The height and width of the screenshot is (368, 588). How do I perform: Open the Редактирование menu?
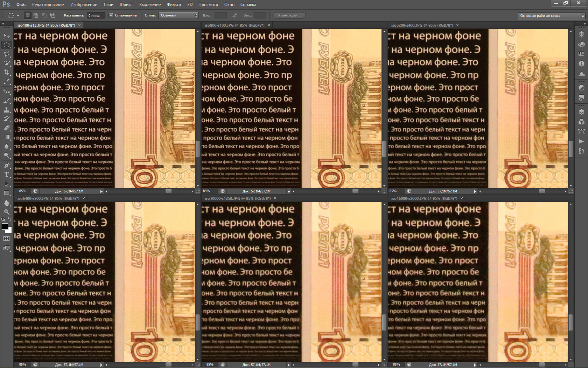[x=48, y=5]
